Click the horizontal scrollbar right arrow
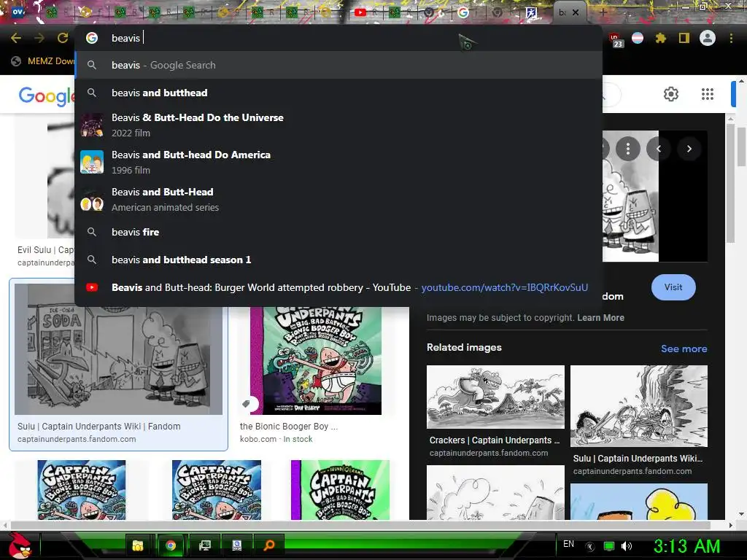747x560 pixels. (x=730, y=525)
